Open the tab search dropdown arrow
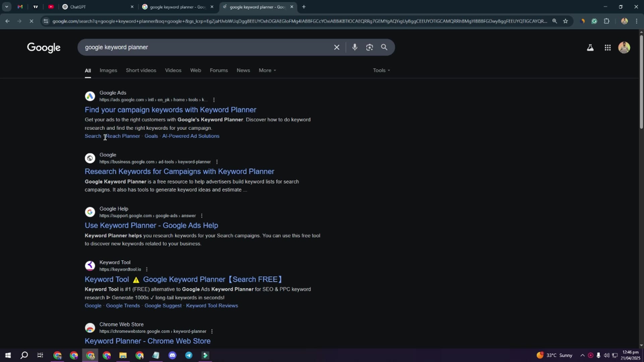 click(x=6, y=7)
